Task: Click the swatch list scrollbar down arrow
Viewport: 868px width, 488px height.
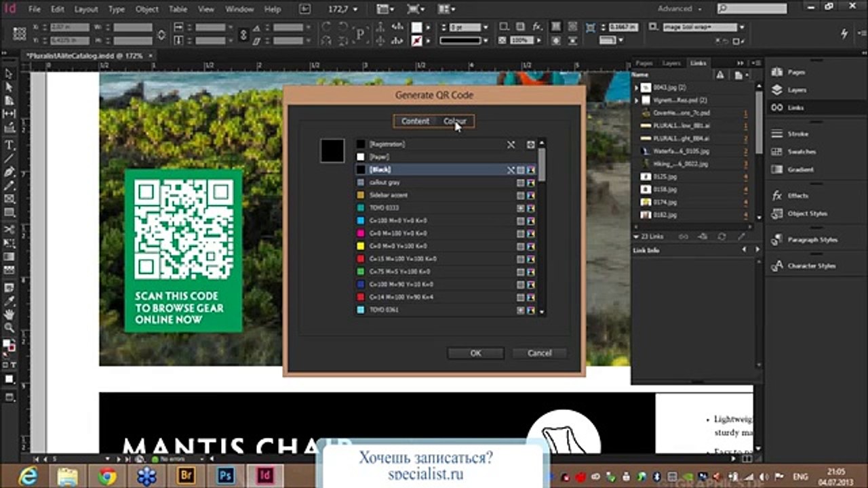Action: coord(542,311)
